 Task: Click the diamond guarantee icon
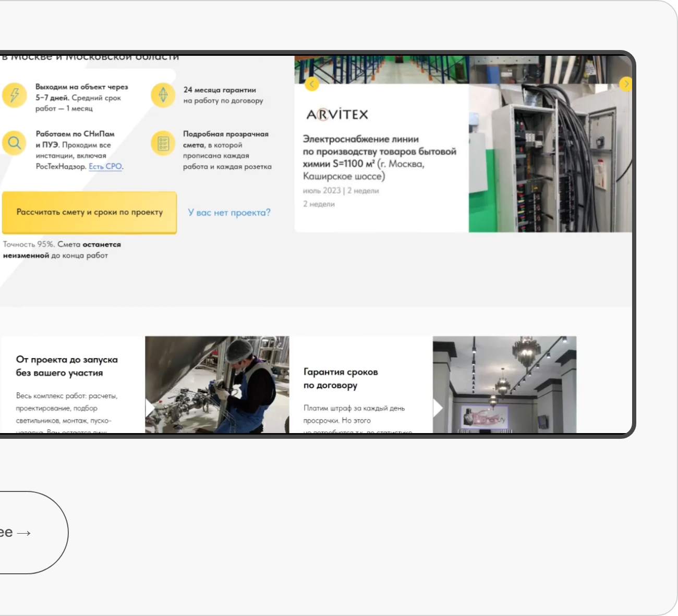click(163, 95)
